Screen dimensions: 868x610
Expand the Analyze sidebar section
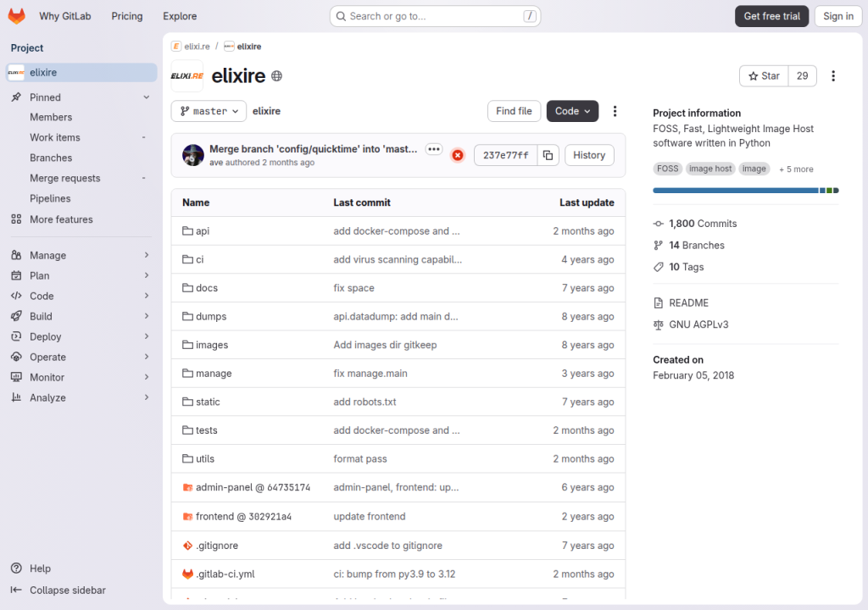(81, 397)
